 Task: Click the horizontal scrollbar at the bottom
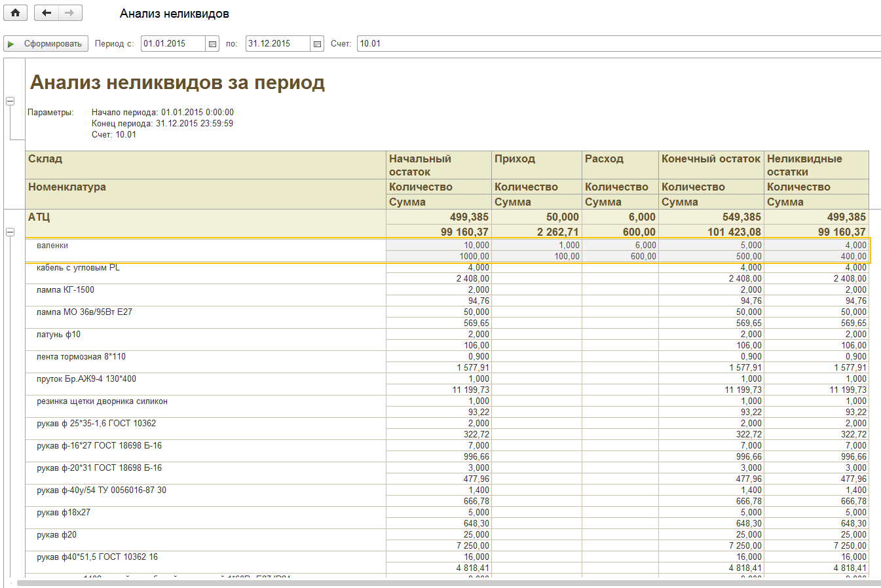tap(449, 582)
